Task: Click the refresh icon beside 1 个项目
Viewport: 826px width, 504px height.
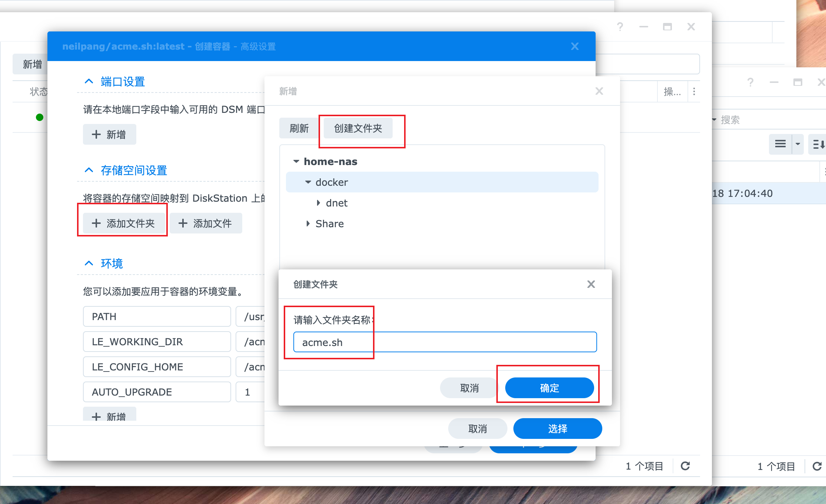Action: coord(685,466)
